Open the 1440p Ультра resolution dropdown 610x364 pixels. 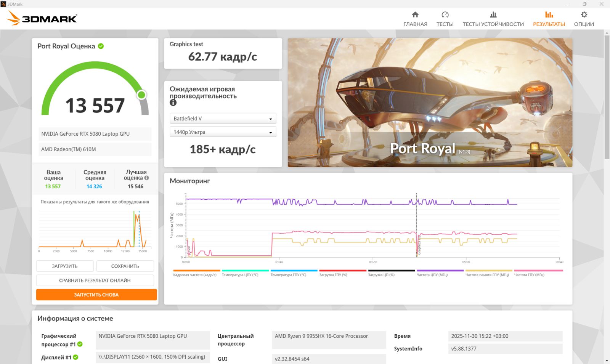tap(223, 132)
